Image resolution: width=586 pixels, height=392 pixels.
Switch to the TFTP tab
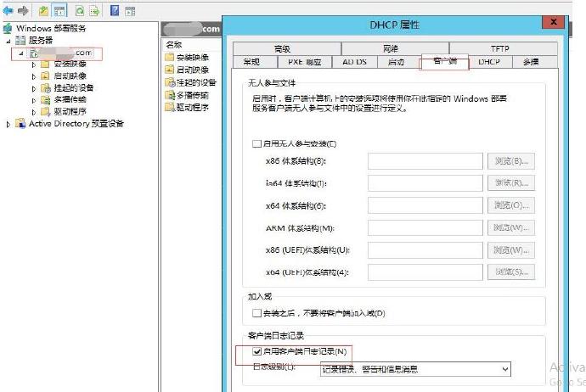(x=504, y=49)
